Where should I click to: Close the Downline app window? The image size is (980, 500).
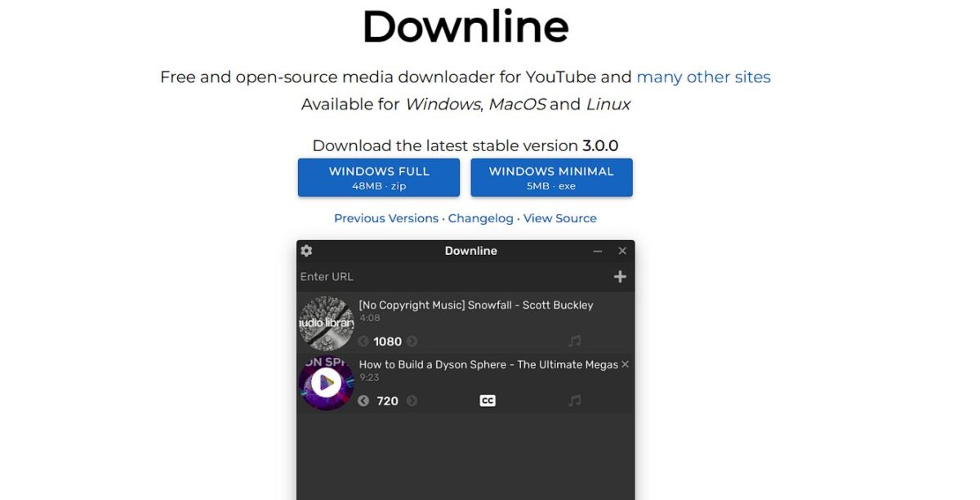point(622,251)
